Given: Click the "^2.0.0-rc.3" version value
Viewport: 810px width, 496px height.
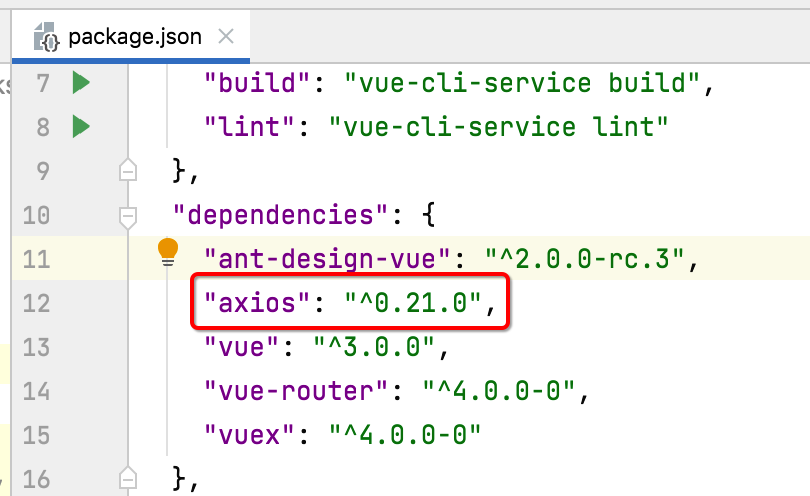Looking at the screenshot, I should 585,258.
